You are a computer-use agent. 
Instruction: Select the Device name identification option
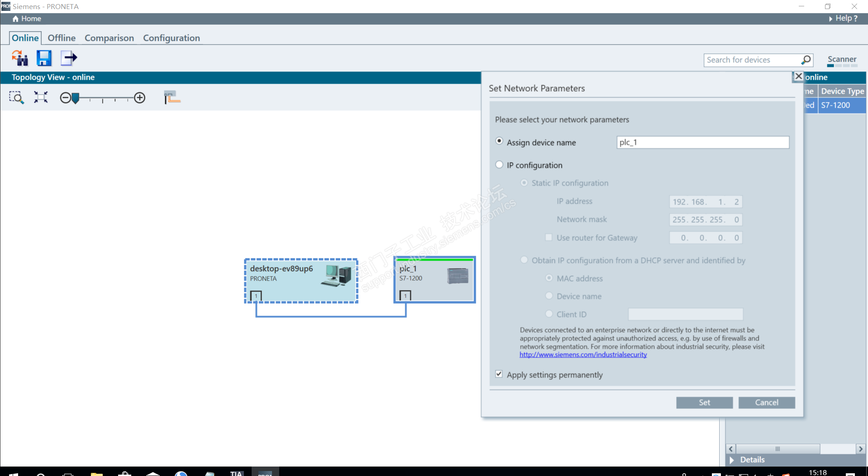[x=549, y=296]
